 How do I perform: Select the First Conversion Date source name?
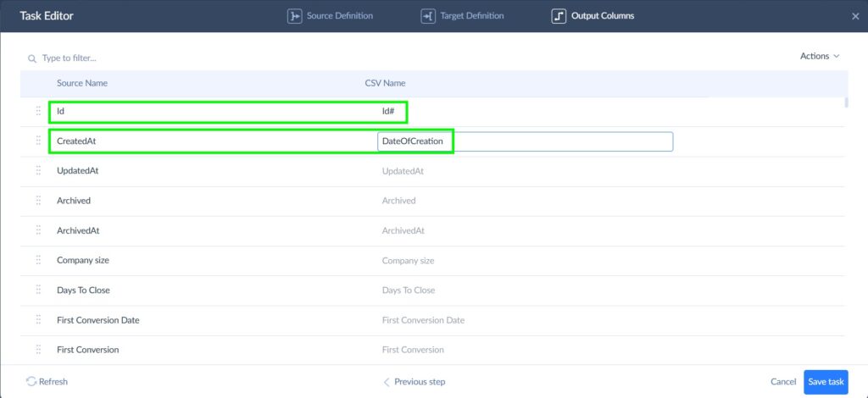point(98,320)
